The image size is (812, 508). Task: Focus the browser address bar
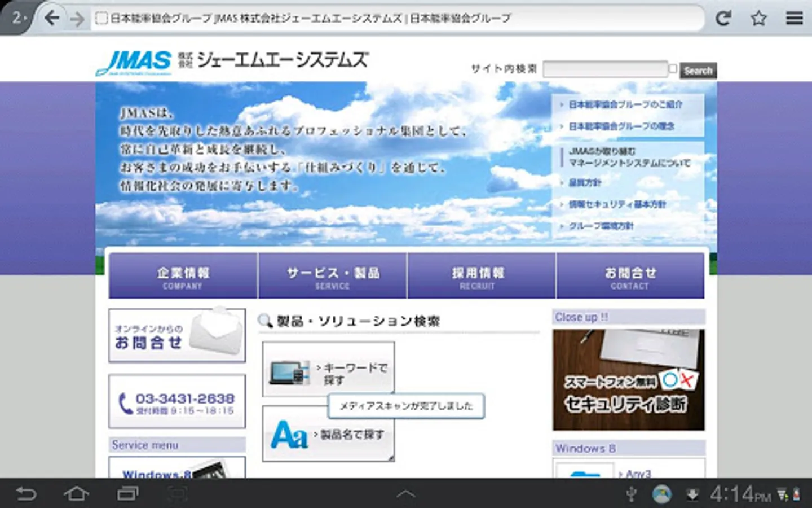click(398, 18)
